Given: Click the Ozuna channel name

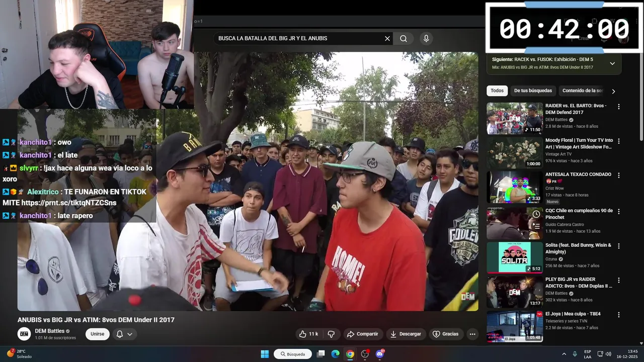Looking at the screenshot, I should pyautogui.click(x=551, y=259).
